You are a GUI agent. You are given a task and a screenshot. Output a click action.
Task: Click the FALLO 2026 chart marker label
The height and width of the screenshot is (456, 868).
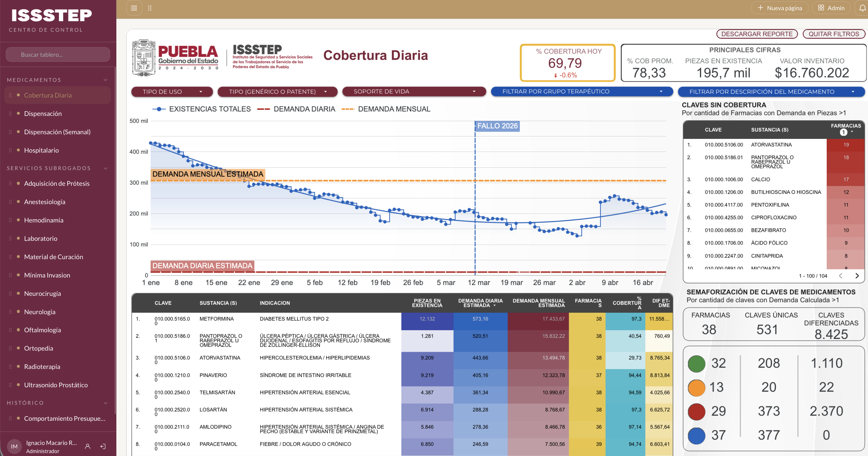[x=497, y=126]
